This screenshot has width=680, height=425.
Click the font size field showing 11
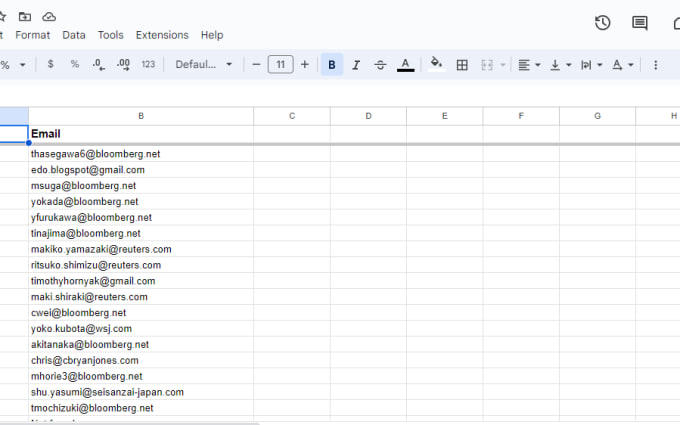[x=281, y=64]
